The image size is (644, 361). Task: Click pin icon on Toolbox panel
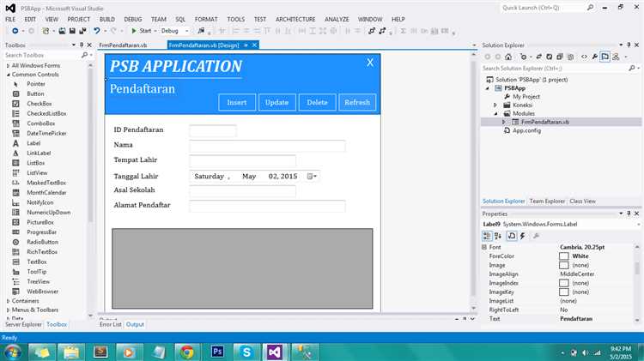[x=82, y=45]
